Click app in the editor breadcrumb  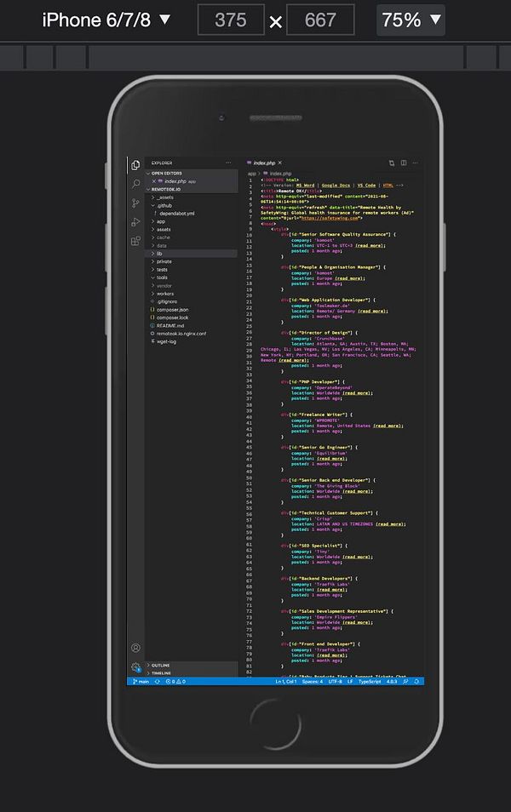[x=252, y=174]
